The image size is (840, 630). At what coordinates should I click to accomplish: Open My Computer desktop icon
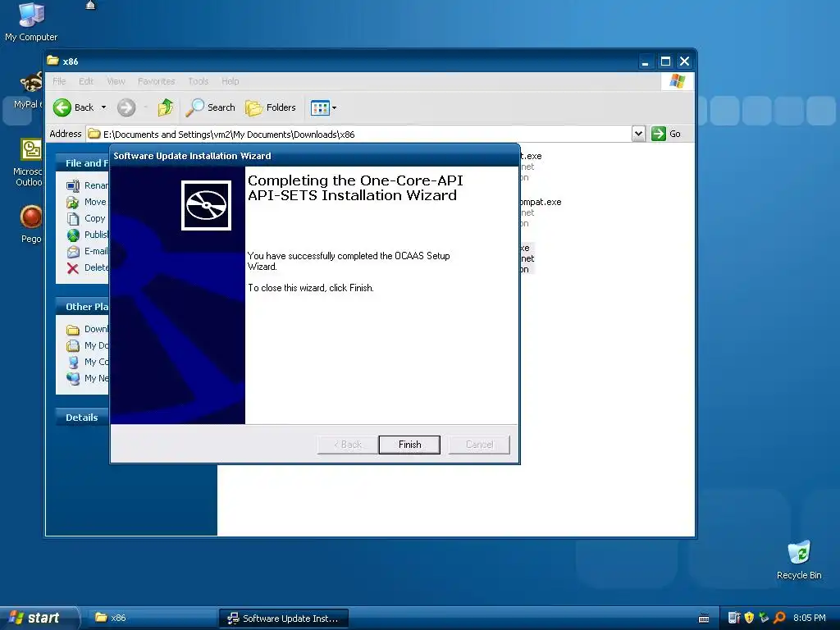[x=31, y=21]
